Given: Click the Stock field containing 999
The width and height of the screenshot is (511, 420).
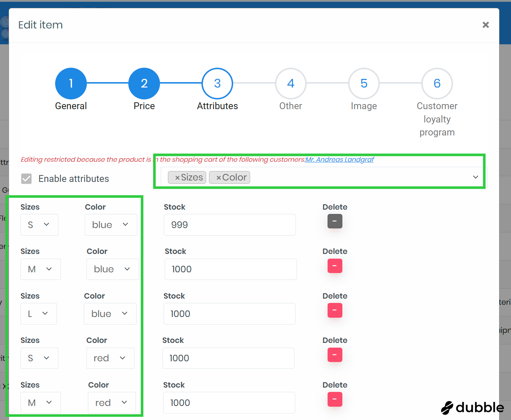Looking at the screenshot, I should point(230,225).
